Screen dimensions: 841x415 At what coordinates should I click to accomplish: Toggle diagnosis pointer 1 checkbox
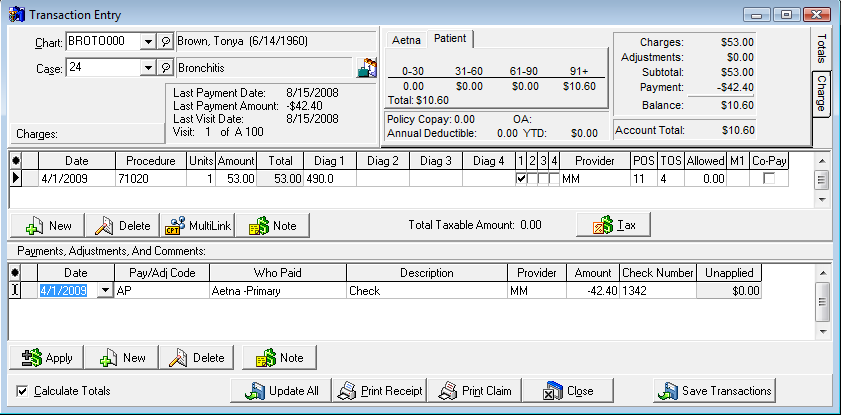(x=521, y=179)
